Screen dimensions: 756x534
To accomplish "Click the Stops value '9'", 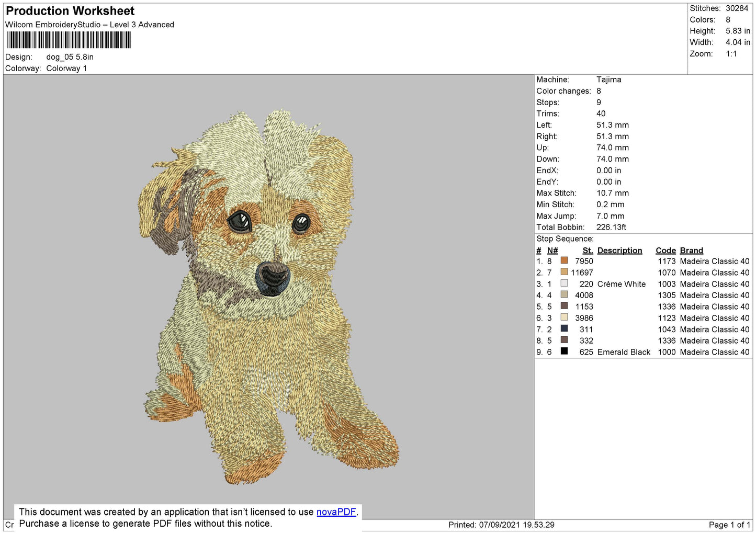I will click(599, 103).
